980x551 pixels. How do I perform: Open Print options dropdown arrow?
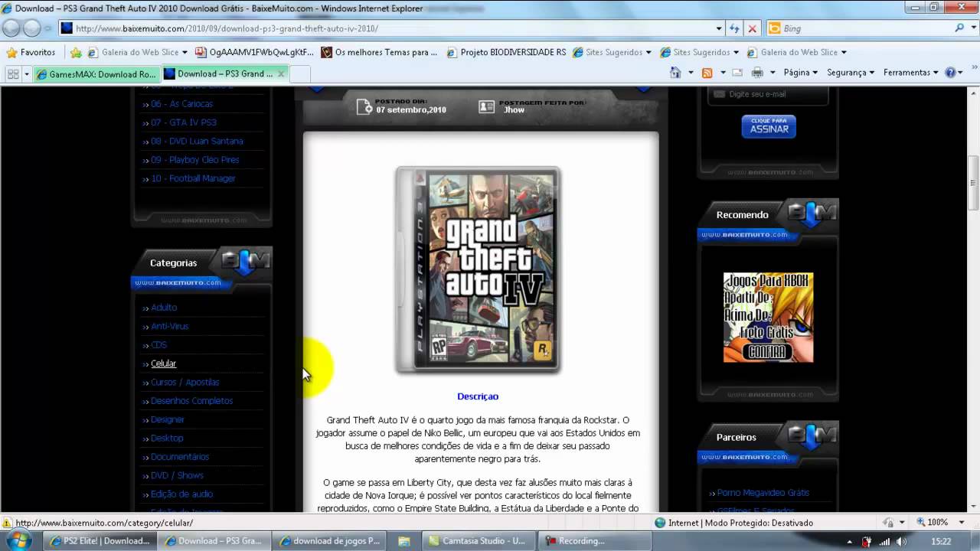(x=772, y=73)
